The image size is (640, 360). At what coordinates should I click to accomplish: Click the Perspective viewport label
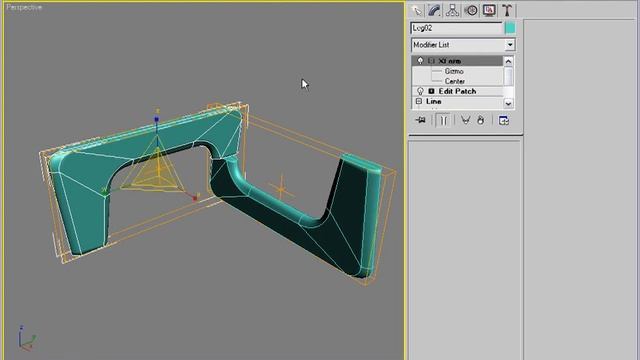coord(24,7)
